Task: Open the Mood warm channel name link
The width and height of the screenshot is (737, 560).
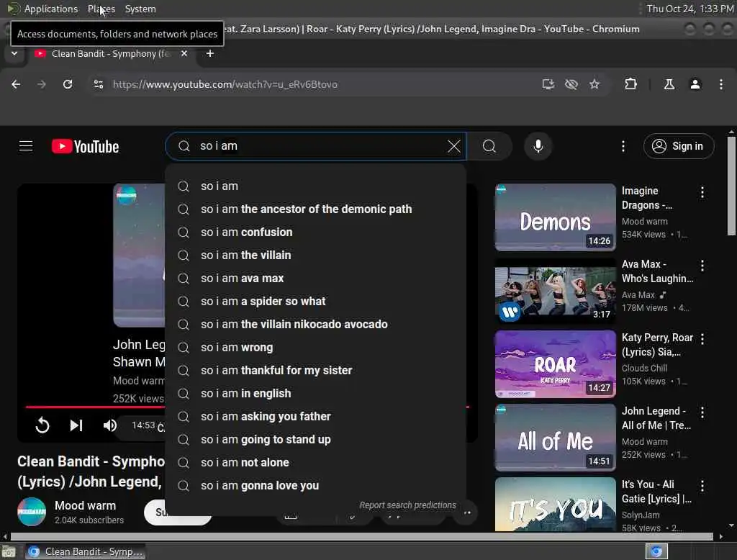Action: click(85, 506)
